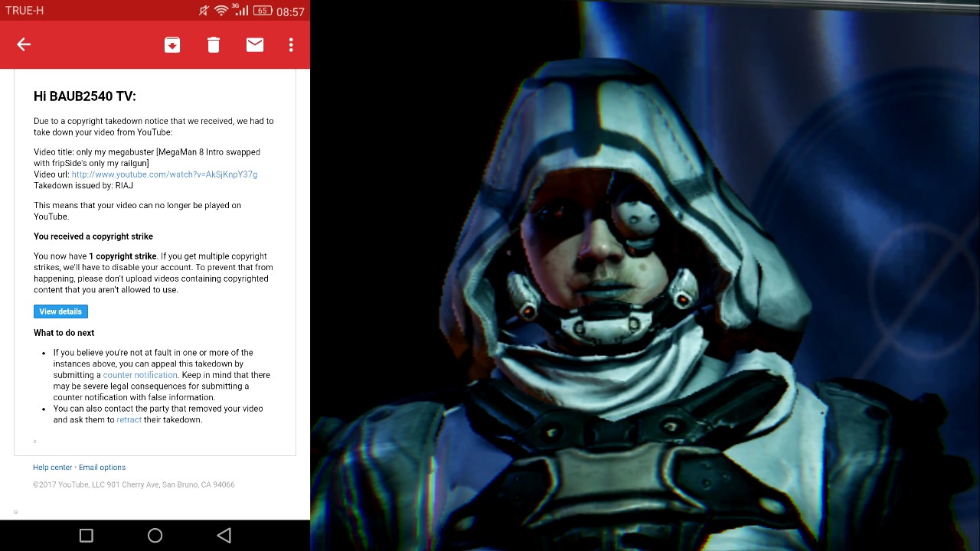980x551 pixels.
Task: Open the YouTube video URL link
Action: coord(165,174)
